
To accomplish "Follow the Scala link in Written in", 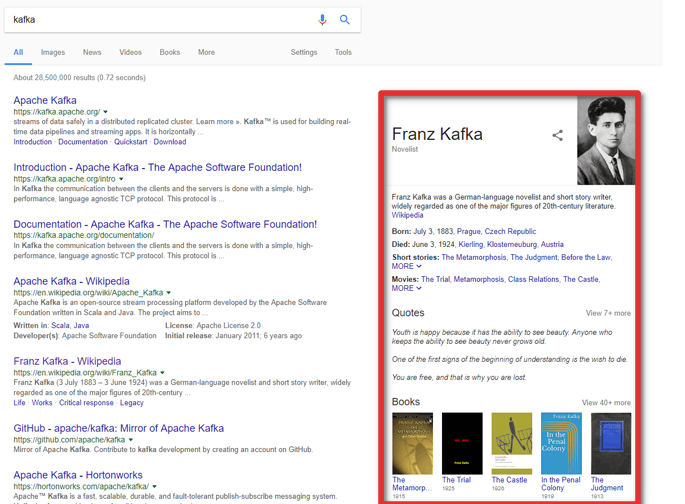I will pyautogui.click(x=60, y=325).
